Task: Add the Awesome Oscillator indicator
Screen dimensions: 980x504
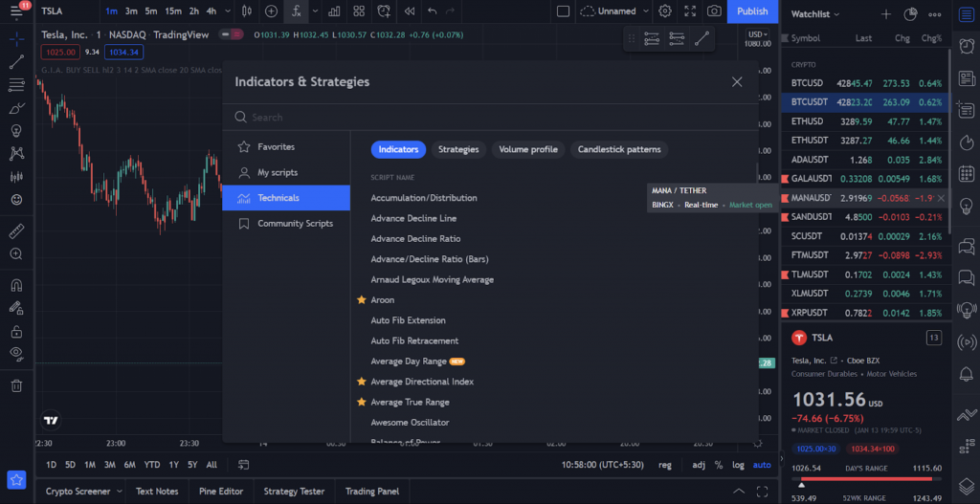Action: [410, 422]
